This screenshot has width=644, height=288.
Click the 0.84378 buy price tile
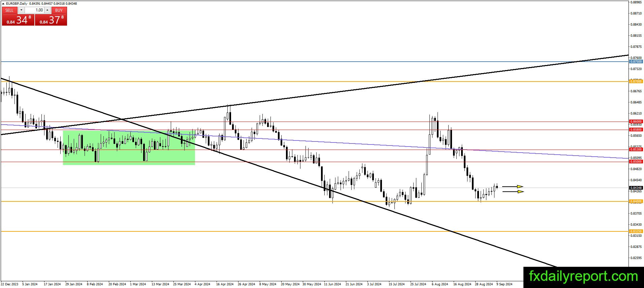click(x=51, y=20)
